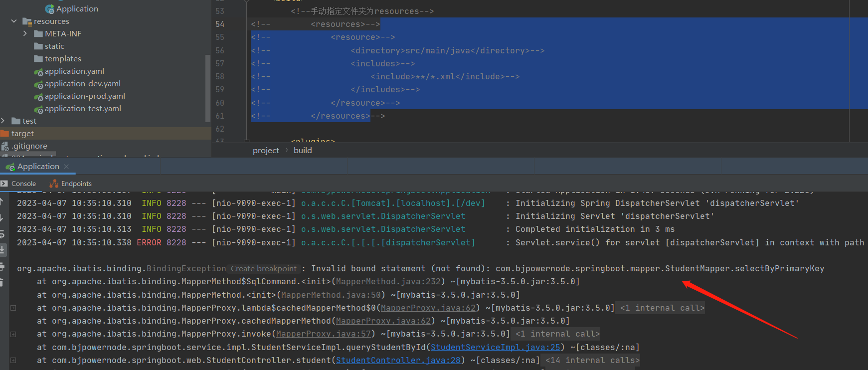Toggle Scroll to End icon in console
Viewport: 868px width, 370px height.
(2, 250)
